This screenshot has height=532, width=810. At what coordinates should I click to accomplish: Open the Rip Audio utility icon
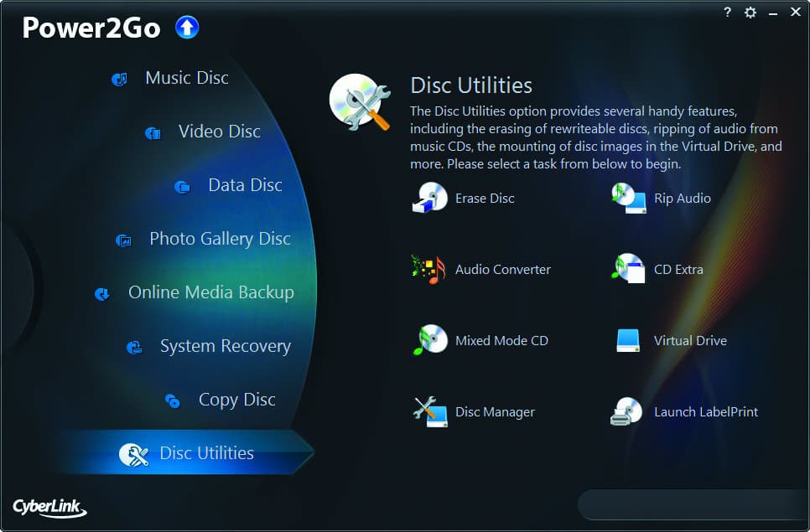[628, 199]
